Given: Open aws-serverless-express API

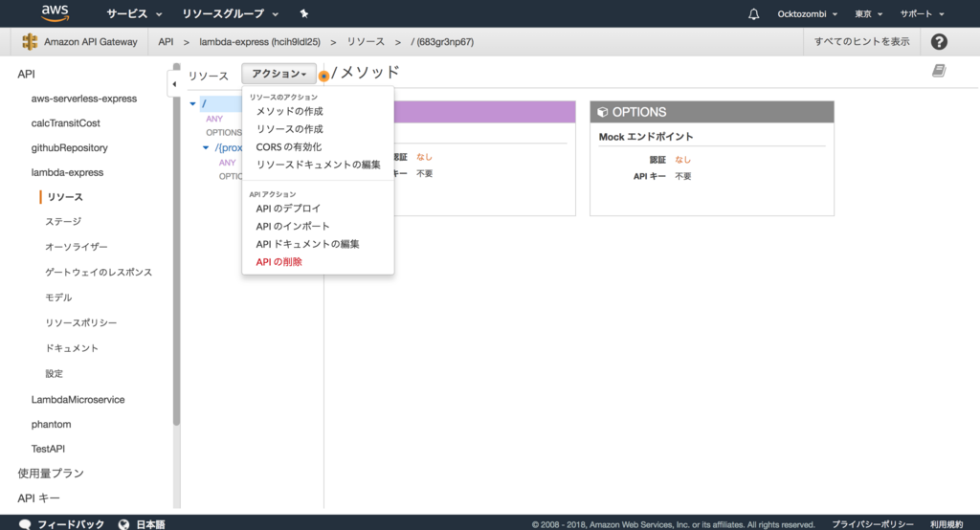Looking at the screenshot, I should pyautogui.click(x=84, y=99).
